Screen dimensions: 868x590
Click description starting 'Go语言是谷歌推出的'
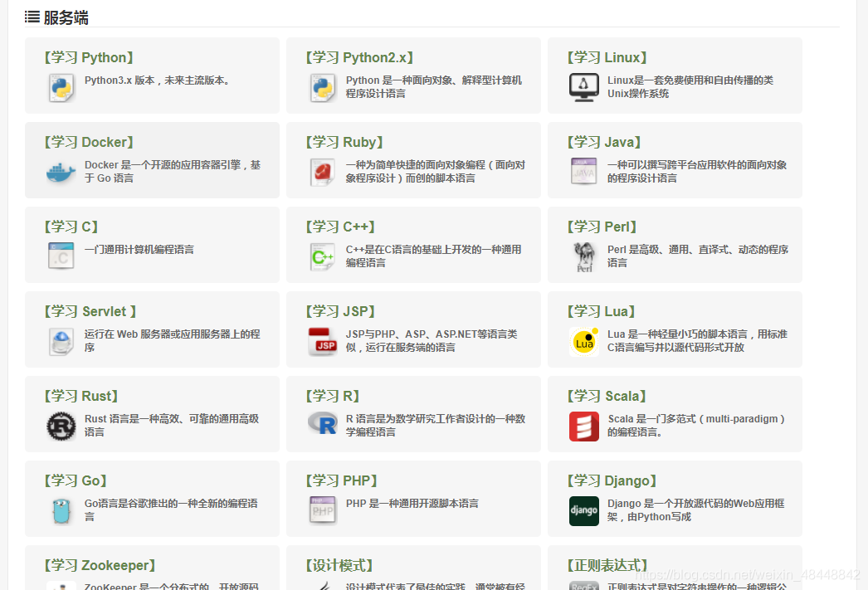pyautogui.click(x=171, y=510)
